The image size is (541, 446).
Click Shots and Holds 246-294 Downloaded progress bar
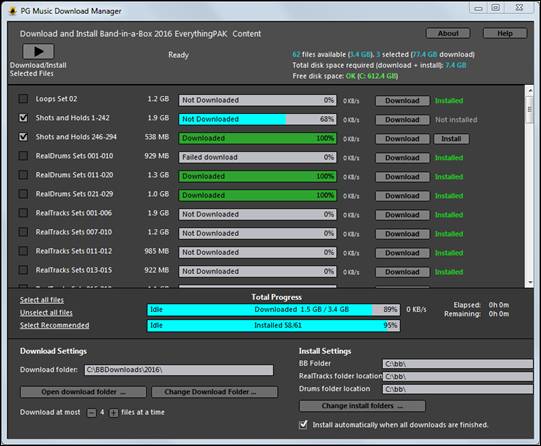[x=257, y=138]
